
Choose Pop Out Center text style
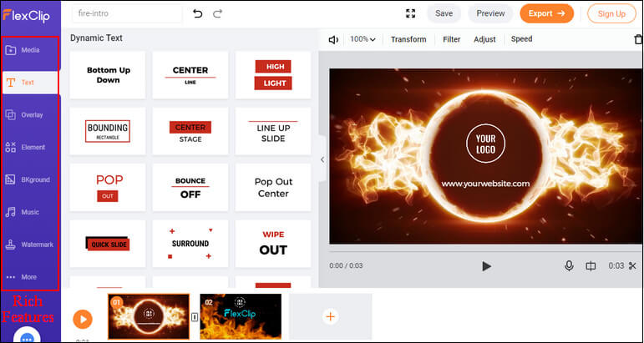273,188
